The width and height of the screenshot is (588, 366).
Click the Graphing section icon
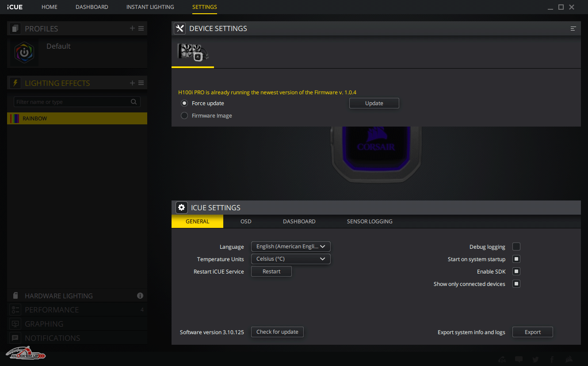15,324
